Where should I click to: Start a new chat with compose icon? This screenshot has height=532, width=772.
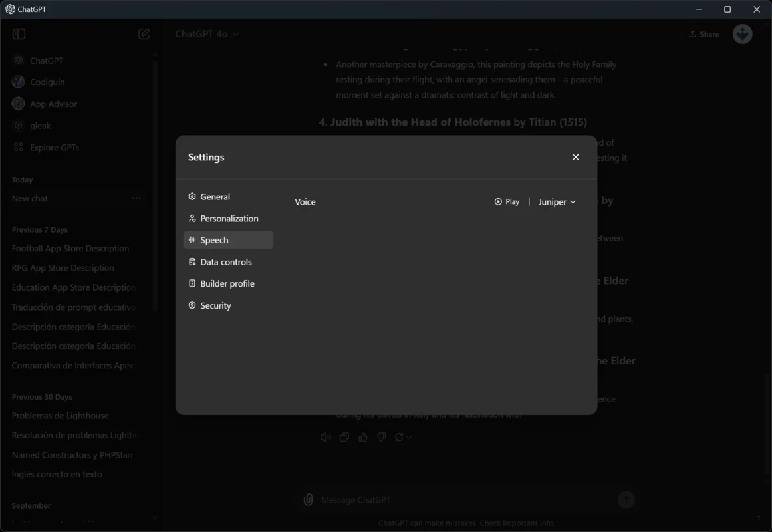pos(144,34)
